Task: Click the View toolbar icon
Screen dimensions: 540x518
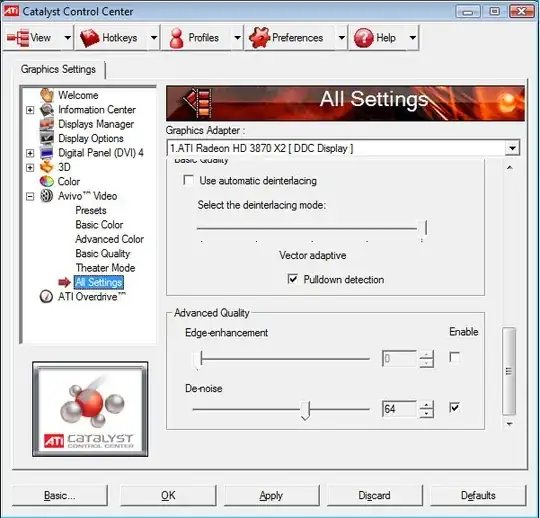Action: [x=18, y=38]
